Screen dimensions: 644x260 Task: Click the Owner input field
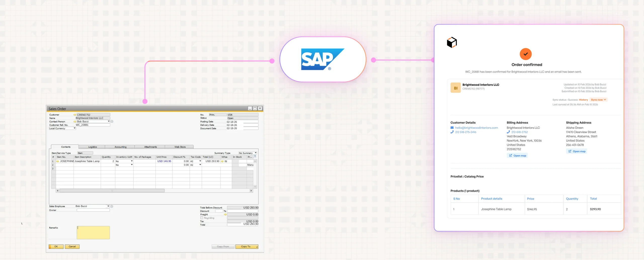[93, 210]
